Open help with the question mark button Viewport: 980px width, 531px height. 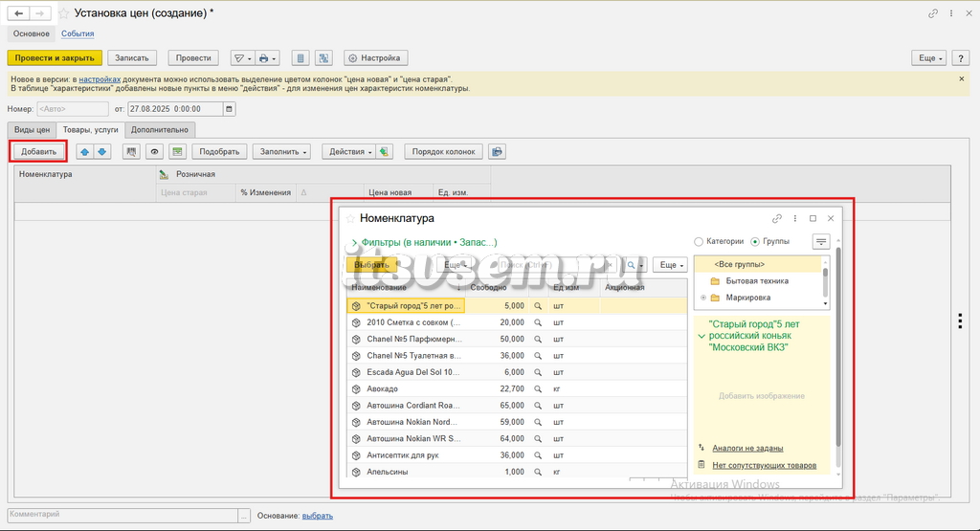tap(961, 58)
